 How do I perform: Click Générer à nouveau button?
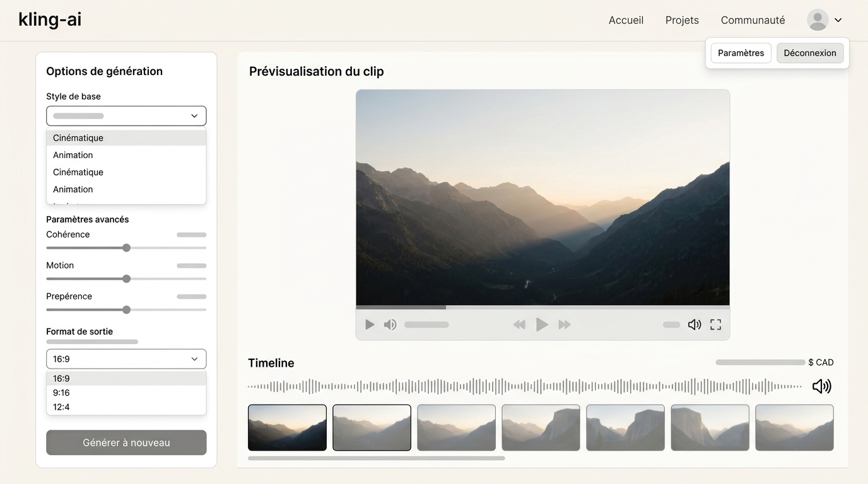tap(126, 442)
